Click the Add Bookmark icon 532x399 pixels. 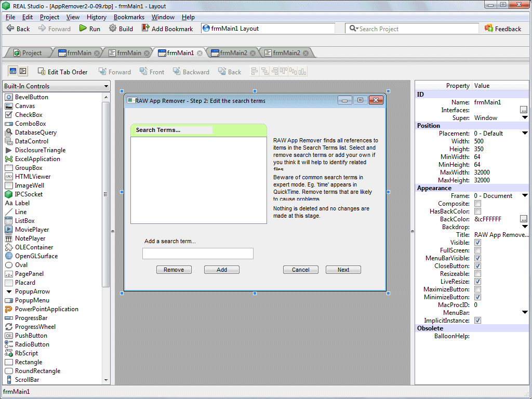click(x=145, y=29)
